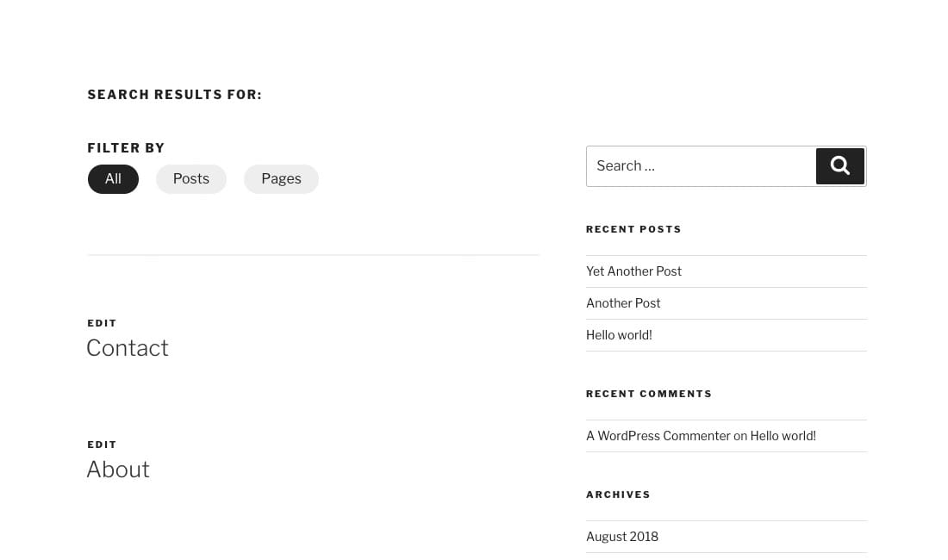This screenshot has width=948, height=560.
Task: Click the 'RECENT POSTS' widget heading
Action: [633, 229]
